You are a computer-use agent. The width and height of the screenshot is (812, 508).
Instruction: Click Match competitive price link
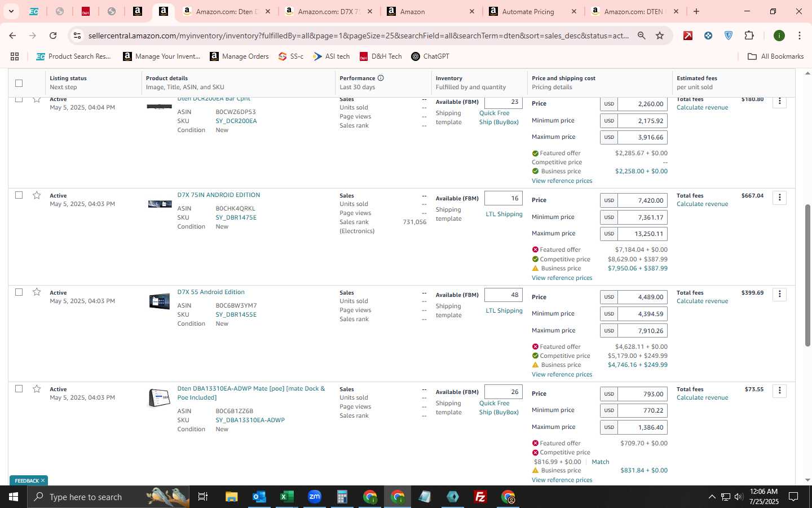(x=600, y=462)
